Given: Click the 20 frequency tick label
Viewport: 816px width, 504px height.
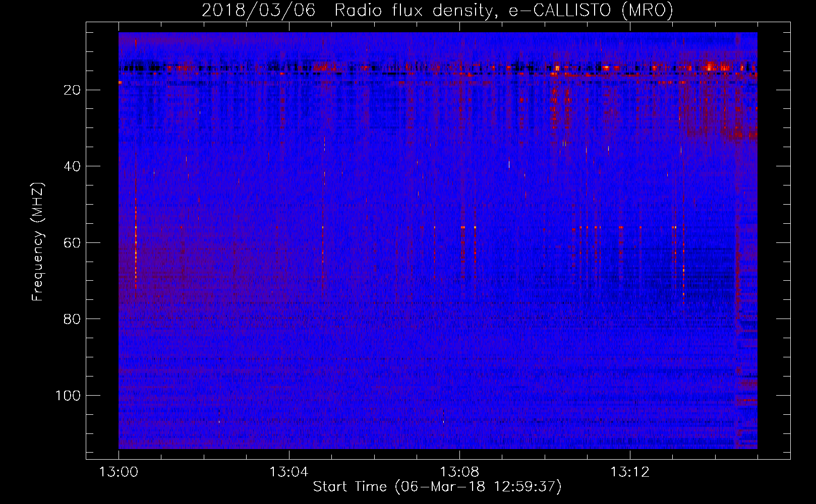Looking at the screenshot, I should pos(72,90).
